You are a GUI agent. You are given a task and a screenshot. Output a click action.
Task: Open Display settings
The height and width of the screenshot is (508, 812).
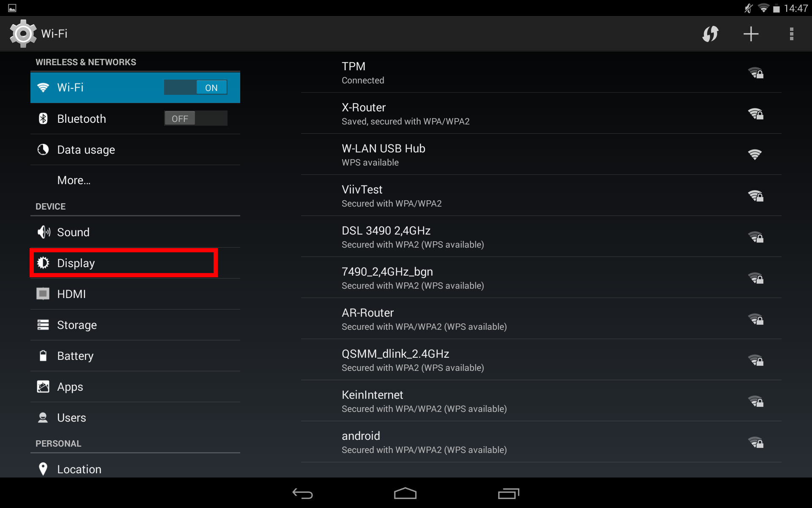tap(135, 263)
